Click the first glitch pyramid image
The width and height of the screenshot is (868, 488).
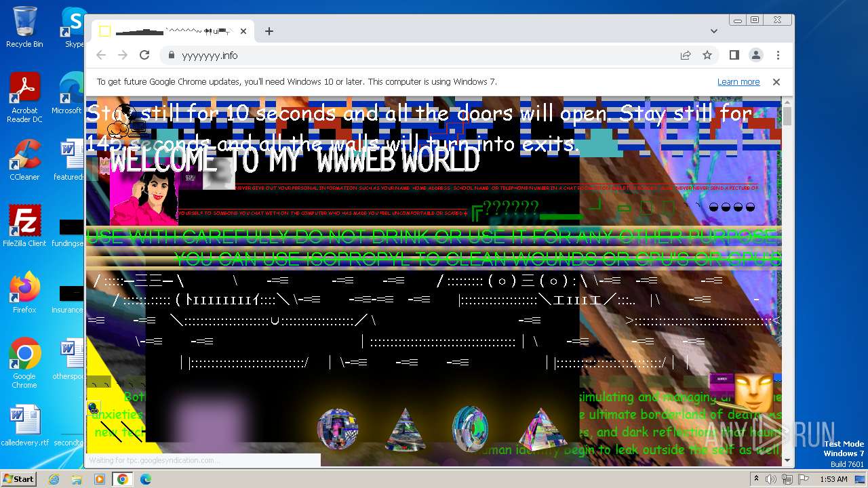coord(406,430)
